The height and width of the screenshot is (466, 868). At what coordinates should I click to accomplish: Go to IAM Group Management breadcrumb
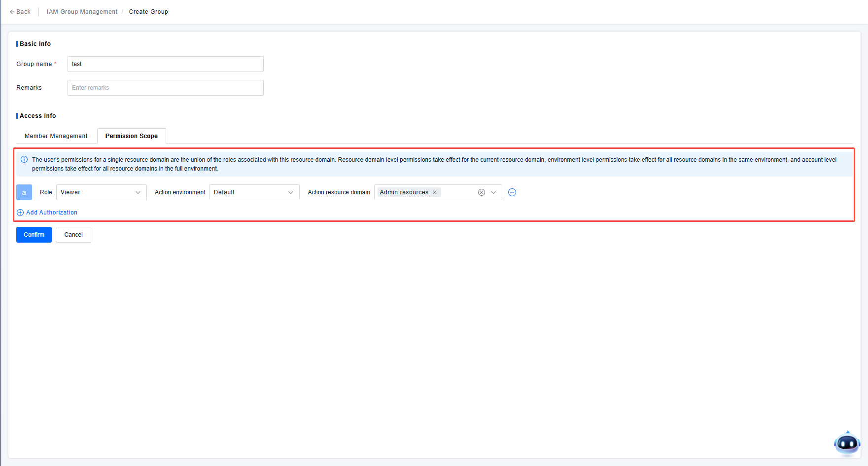pyautogui.click(x=82, y=12)
